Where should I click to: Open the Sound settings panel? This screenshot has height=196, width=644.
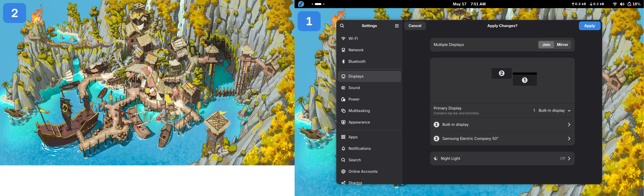(369, 88)
